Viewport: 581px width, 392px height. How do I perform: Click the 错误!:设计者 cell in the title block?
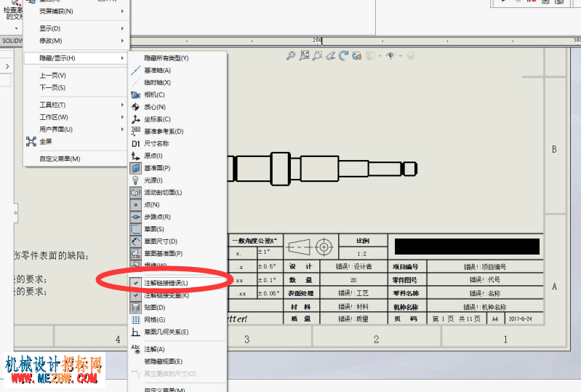pos(354,267)
